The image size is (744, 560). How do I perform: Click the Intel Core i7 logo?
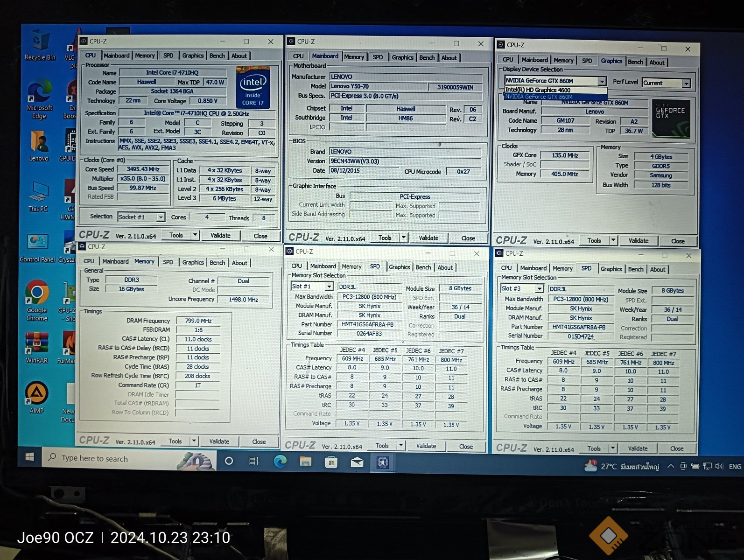click(x=253, y=88)
